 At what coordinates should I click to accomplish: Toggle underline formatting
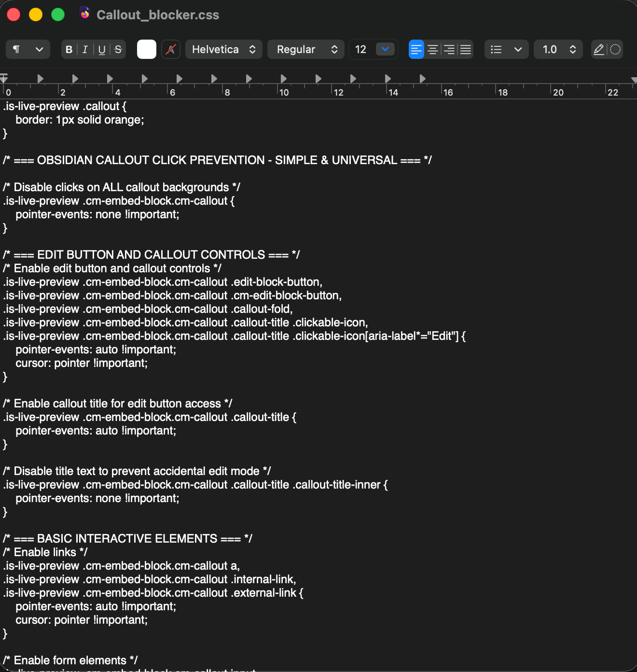(x=101, y=49)
